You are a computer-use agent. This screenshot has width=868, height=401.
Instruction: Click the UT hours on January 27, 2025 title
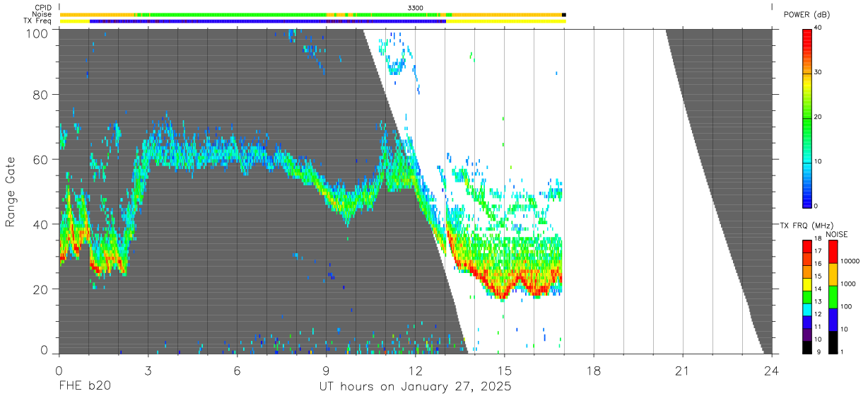pyautogui.click(x=415, y=387)
